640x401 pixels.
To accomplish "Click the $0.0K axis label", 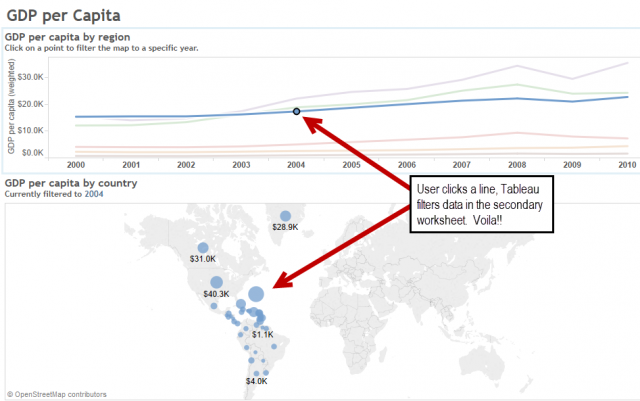I will [x=33, y=153].
